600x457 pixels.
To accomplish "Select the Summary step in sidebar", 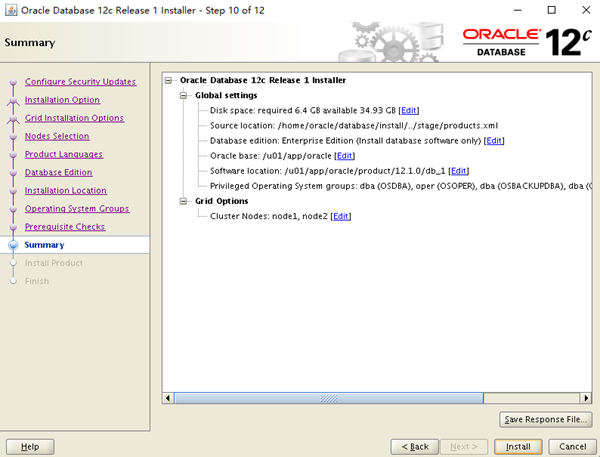I will [44, 245].
